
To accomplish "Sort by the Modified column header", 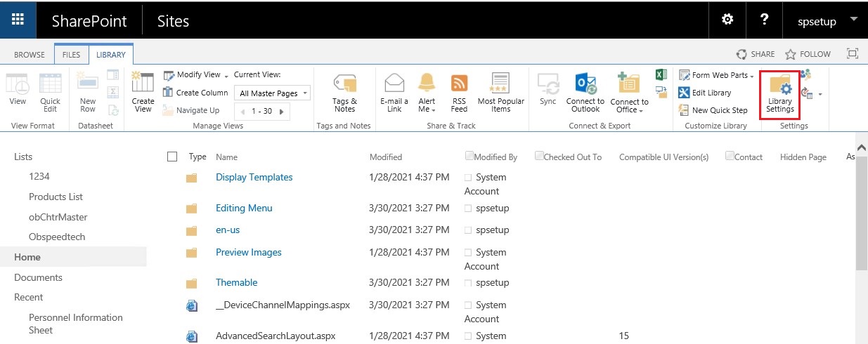I will 386,157.
